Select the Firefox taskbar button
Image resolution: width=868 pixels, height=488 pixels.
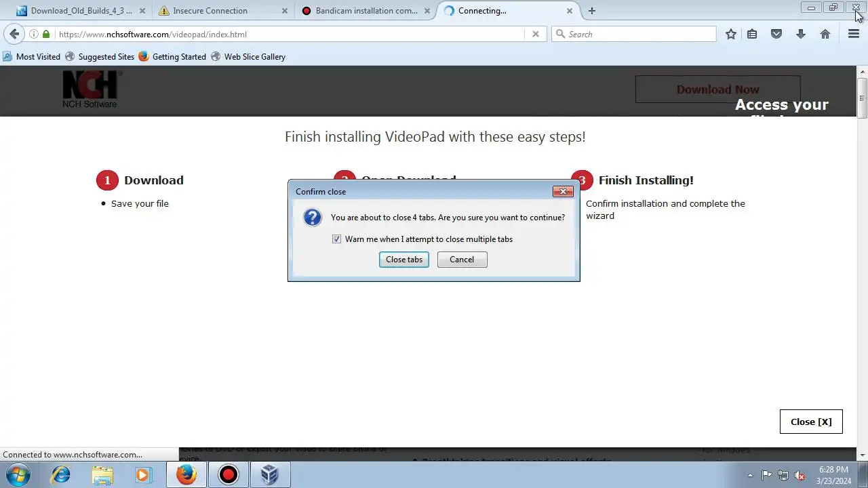pyautogui.click(x=186, y=475)
